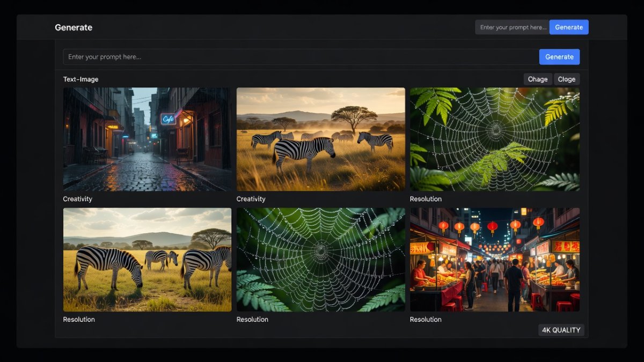644x362 pixels.
Task: Focus the wide main prompt input field
Action: 301,57
